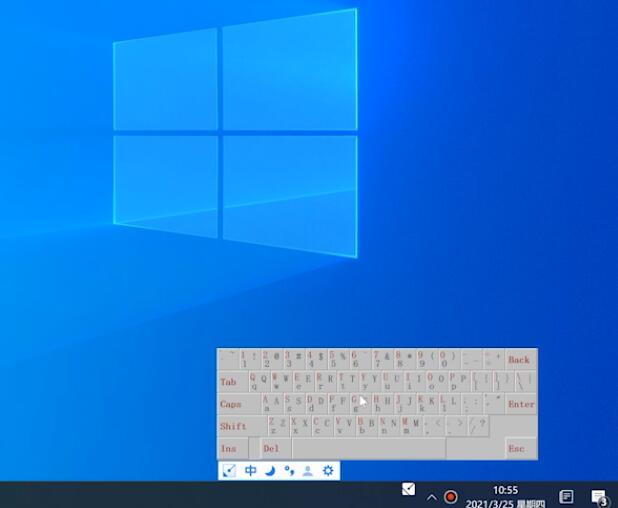This screenshot has height=508, width=618.
Task: Toggle the Shift key on soft keyboard
Action: [x=242, y=426]
